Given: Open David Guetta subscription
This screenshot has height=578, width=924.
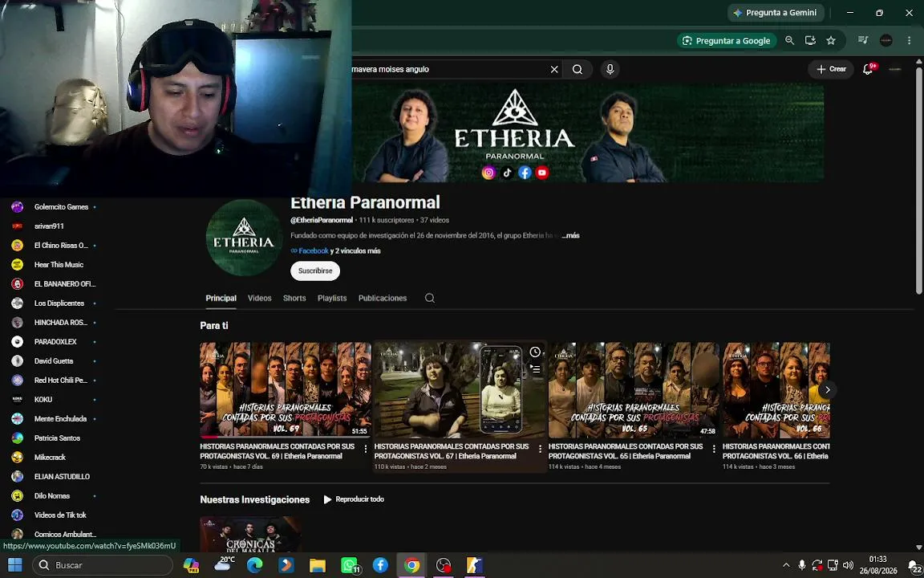Looking at the screenshot, I should (x=55, y=361).
